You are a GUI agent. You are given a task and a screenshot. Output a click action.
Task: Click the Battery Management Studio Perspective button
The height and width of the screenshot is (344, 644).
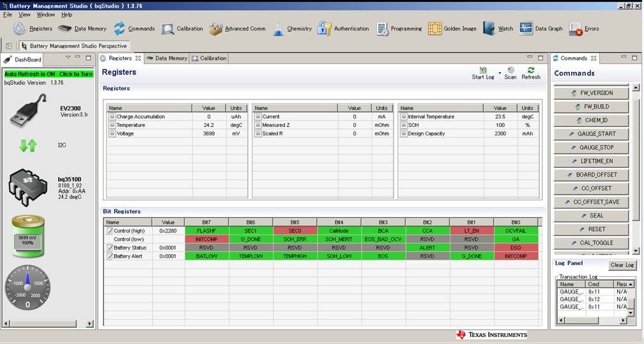coord(74,46)
